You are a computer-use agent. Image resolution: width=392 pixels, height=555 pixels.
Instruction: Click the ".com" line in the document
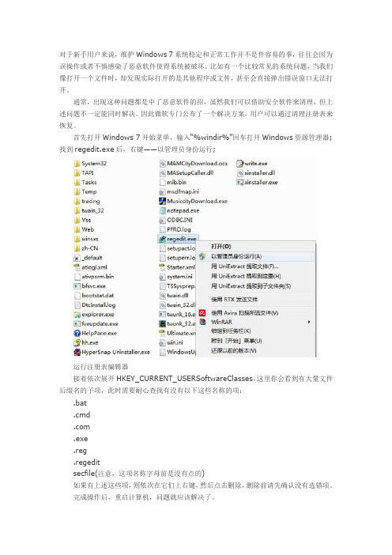(81, 427)
